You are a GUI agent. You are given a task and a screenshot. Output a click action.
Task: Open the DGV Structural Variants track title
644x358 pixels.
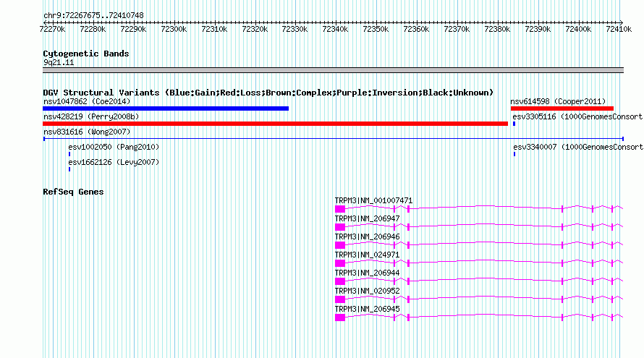pos(268,93)
